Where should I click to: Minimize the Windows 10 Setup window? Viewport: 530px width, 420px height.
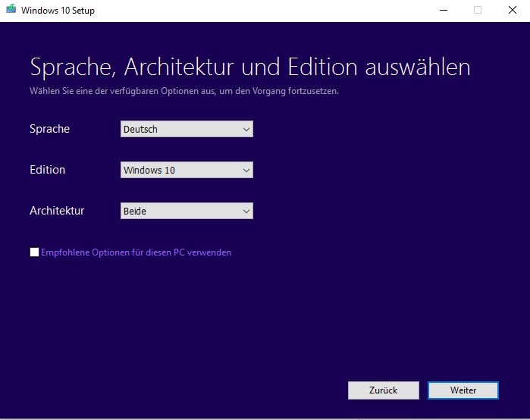coord(444,10)
